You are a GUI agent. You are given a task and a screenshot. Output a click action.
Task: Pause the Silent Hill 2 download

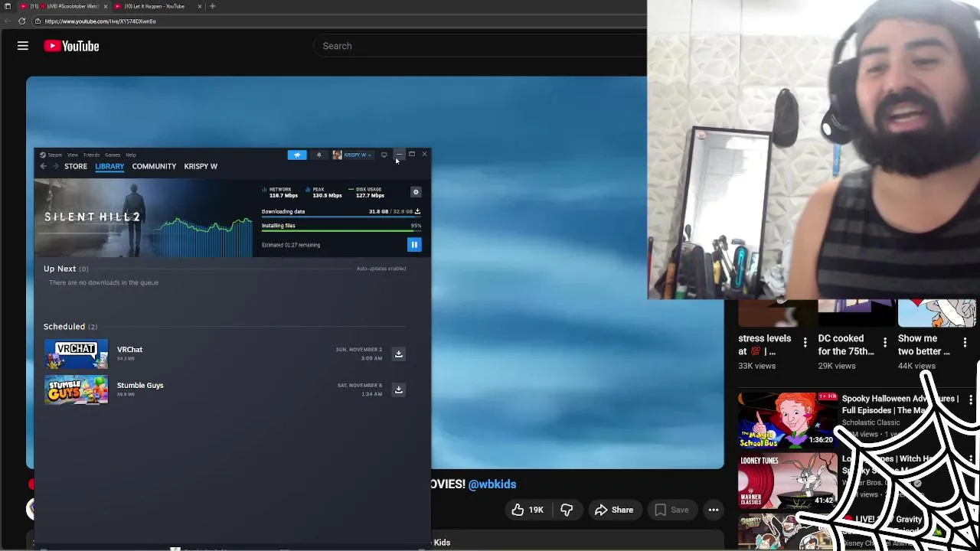414,245
